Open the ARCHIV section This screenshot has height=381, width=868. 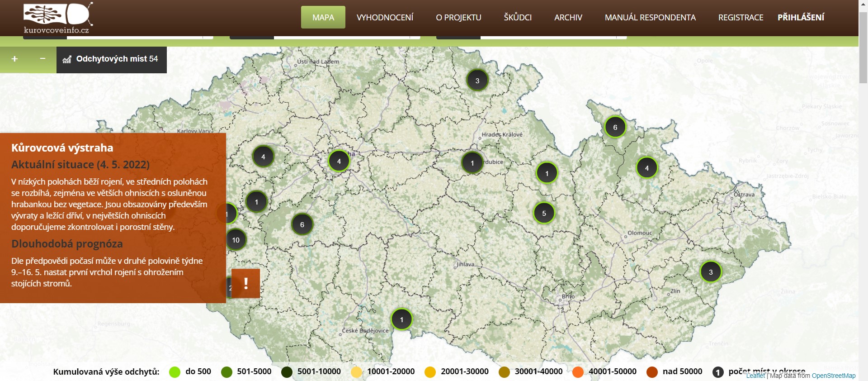[568, 18]
